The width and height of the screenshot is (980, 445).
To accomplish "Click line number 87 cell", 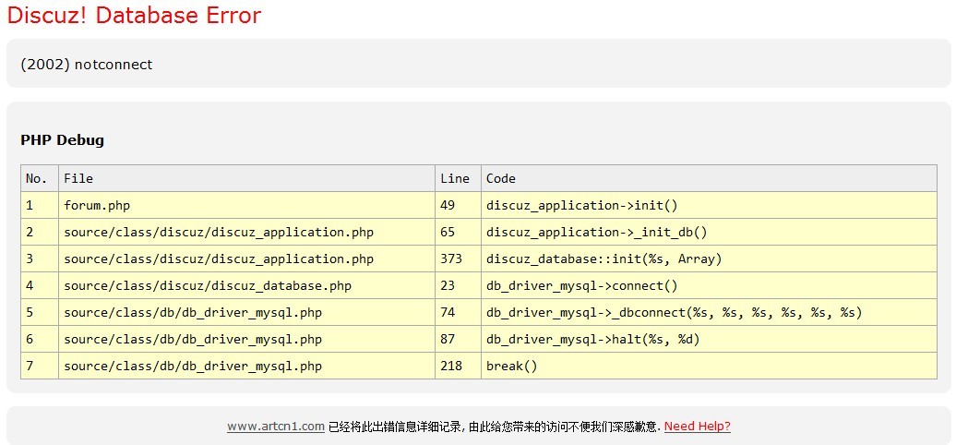I will 458,340.
